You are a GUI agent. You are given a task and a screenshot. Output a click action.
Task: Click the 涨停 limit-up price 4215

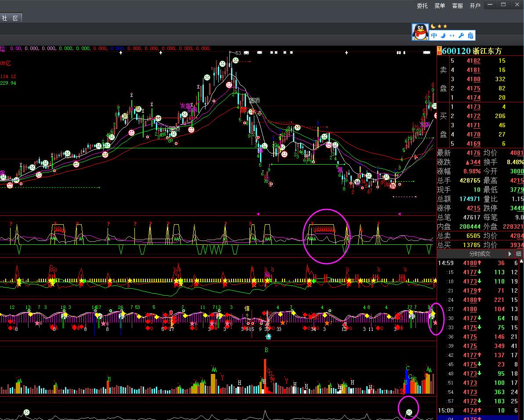[x=473, y=208]
